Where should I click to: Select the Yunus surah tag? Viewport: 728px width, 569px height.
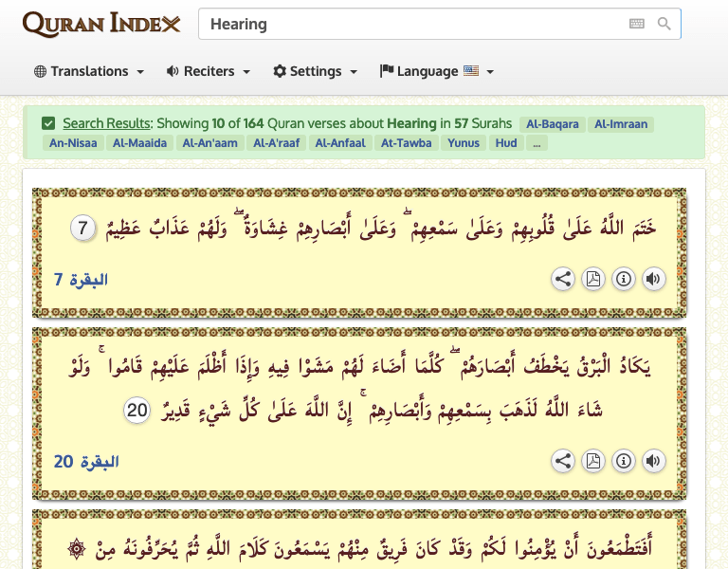tap(464, 143)
